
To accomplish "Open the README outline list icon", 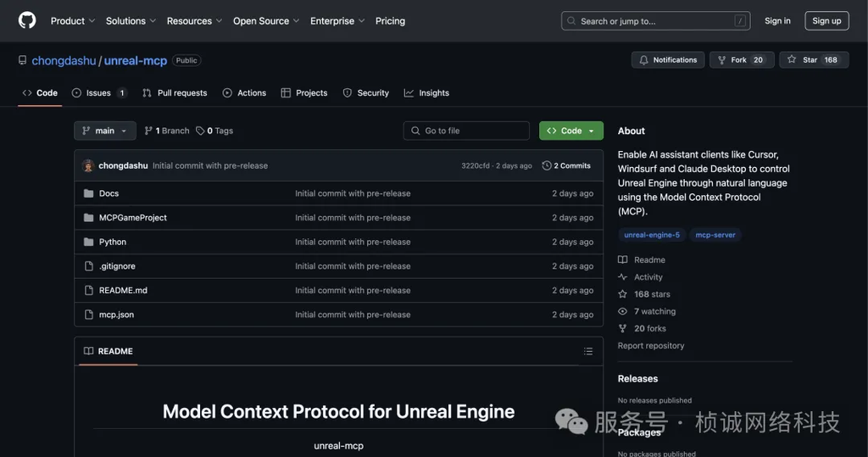I will click(x=588, y=351).
